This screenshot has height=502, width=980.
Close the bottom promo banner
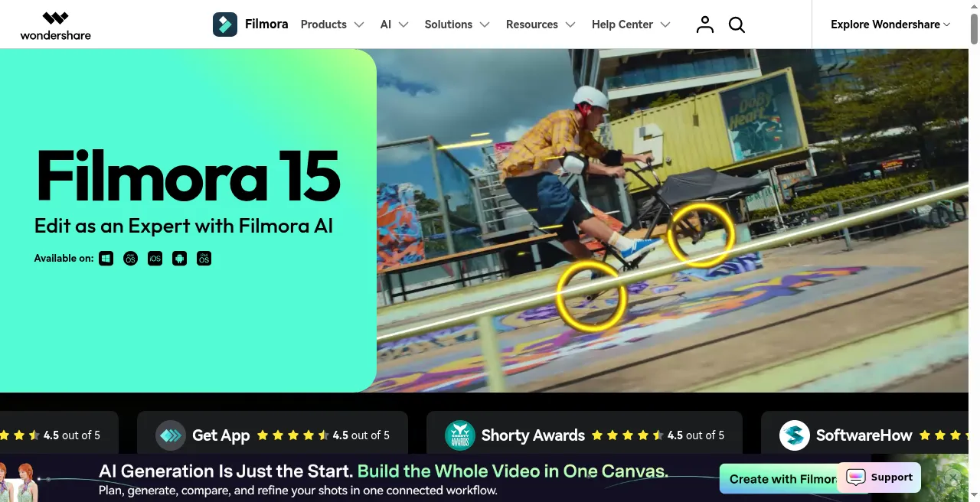pyautogui.click(x=952, y=479)
